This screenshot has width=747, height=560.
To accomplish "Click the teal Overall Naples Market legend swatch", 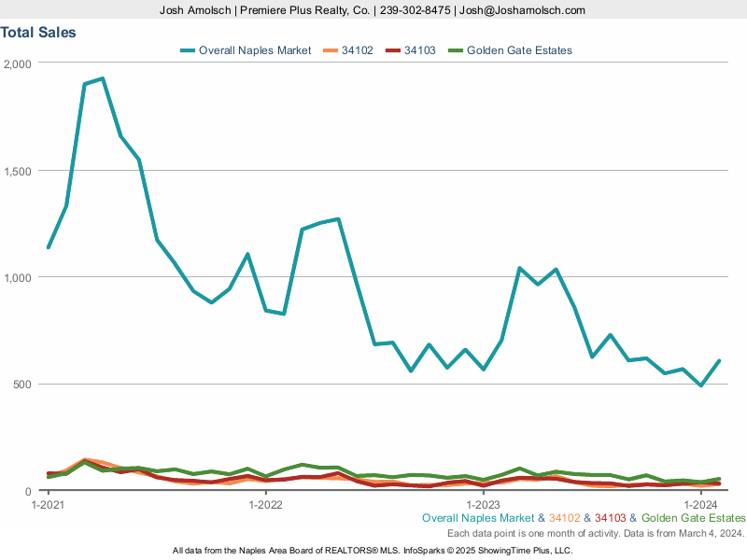I will [188, 50].
